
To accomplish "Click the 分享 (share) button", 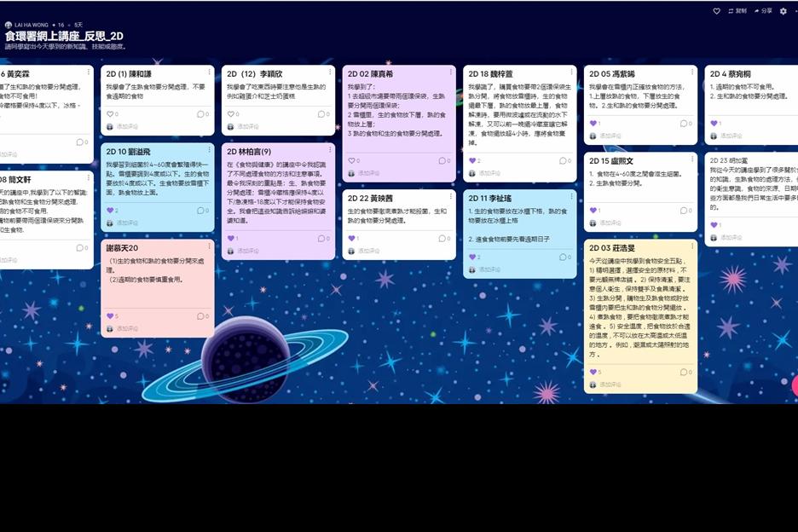I will pyautogui.click(x=762, y=11).
